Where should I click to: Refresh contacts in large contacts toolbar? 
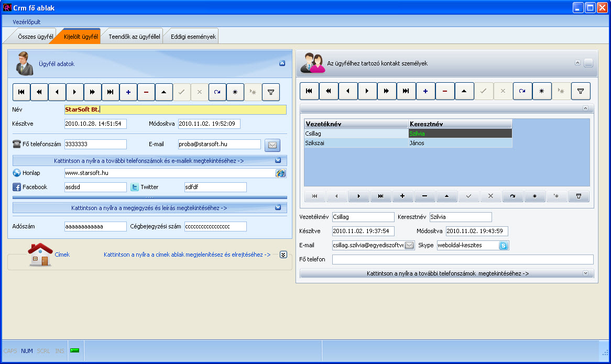(x=522, y=91)
